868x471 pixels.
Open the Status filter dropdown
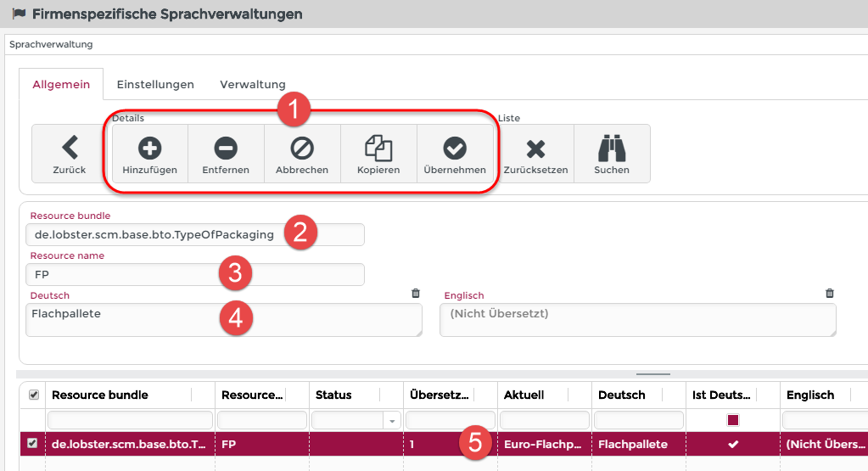point(392,420)
